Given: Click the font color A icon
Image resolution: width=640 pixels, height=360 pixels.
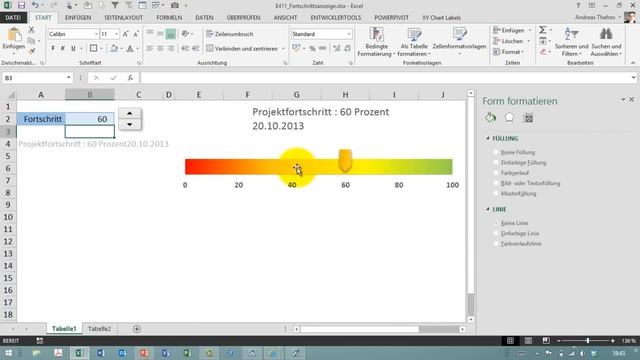Looking at the screenshot, I should click(130, 49).
